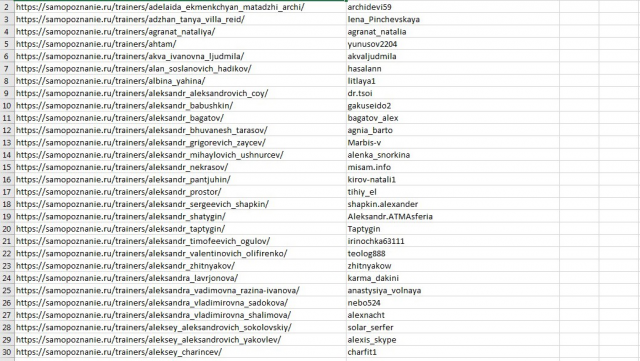Click the irinochka63111 cell

tap(453, 241)
